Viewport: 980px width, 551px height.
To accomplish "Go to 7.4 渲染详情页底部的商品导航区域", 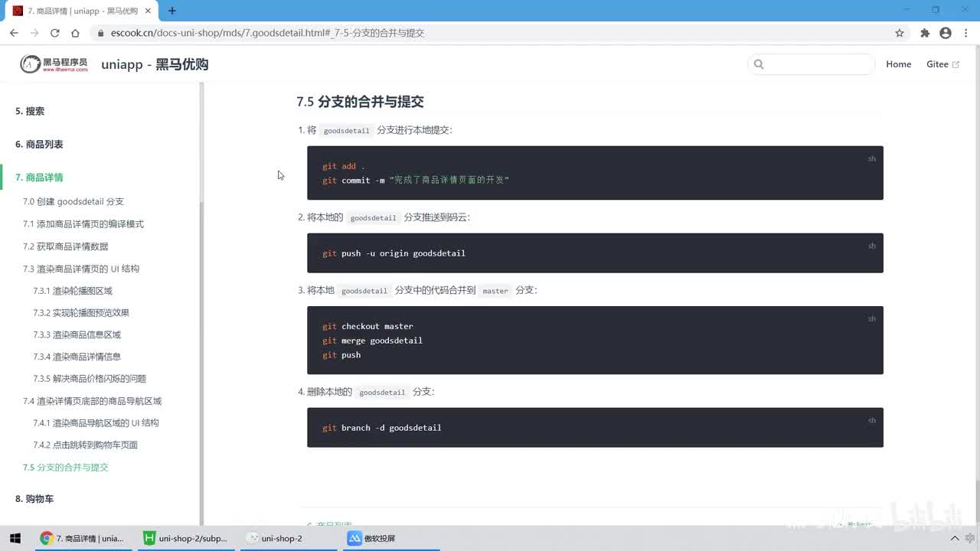I will point(93,401).
